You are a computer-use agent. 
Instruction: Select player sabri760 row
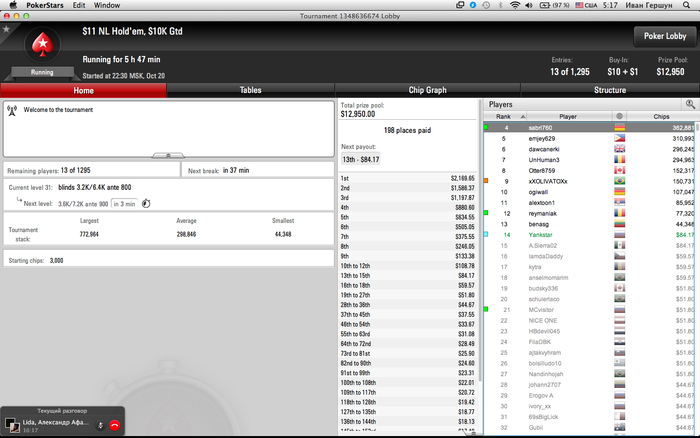tap(589, 128)
